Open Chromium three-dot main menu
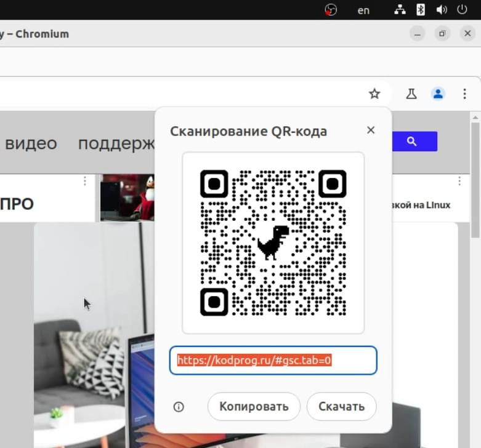The width and height of the screenshot is (481, 448). (464, 94)
